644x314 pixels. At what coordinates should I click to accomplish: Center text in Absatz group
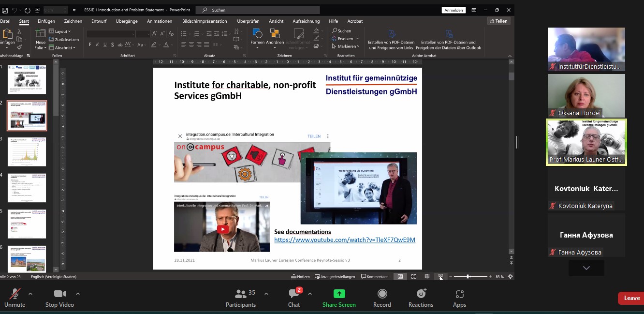[x=191, y=45]
